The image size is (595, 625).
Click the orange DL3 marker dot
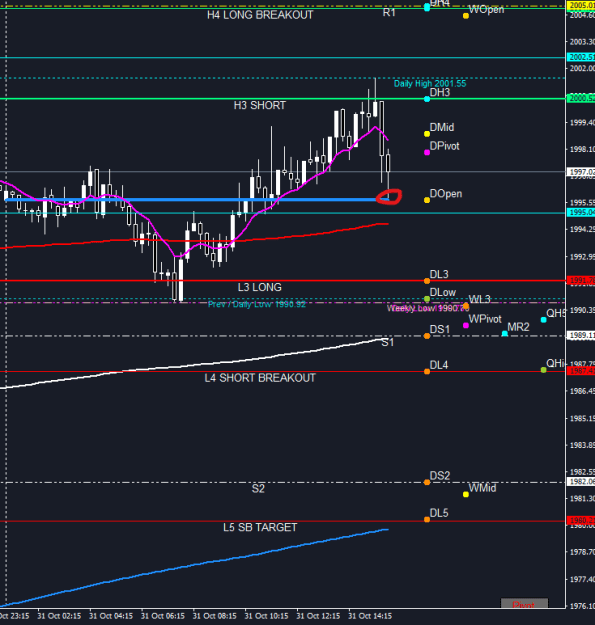427,281
